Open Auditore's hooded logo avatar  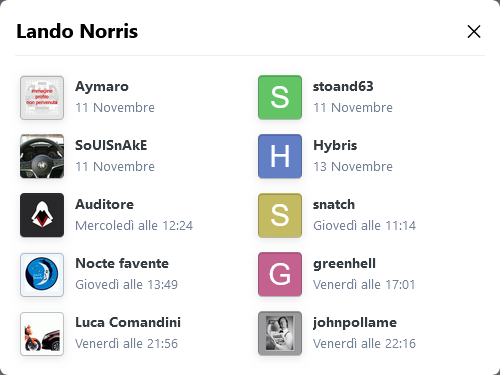click(42, 215)
